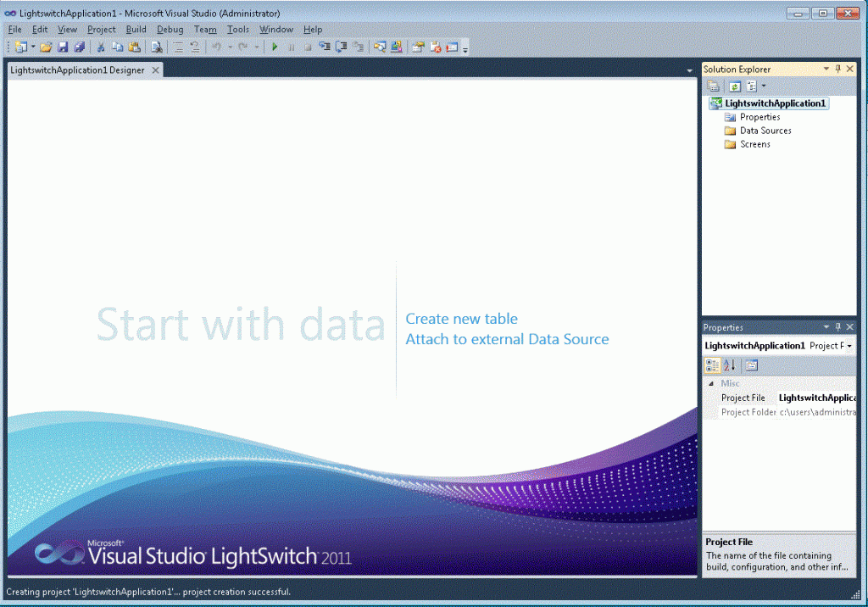868x607 pixels.
Task: Click the Create new table link
Action: click(x=461, y=319)
